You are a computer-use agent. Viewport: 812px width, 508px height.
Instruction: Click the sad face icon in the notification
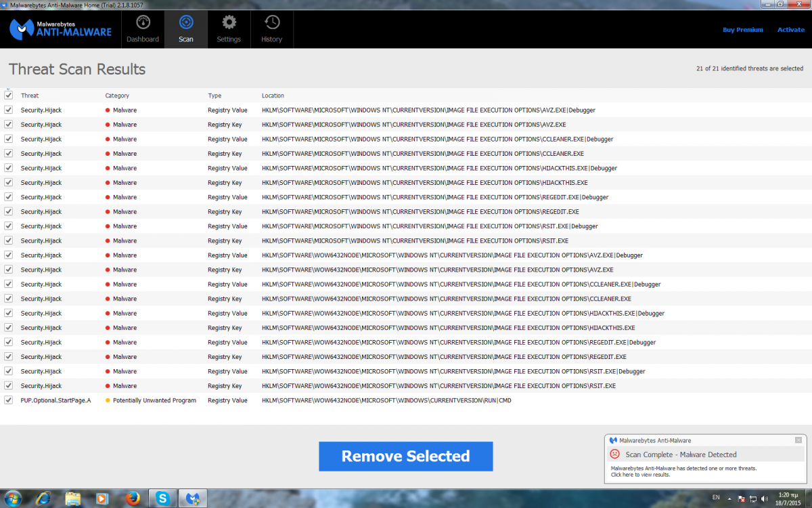[614, 454]
